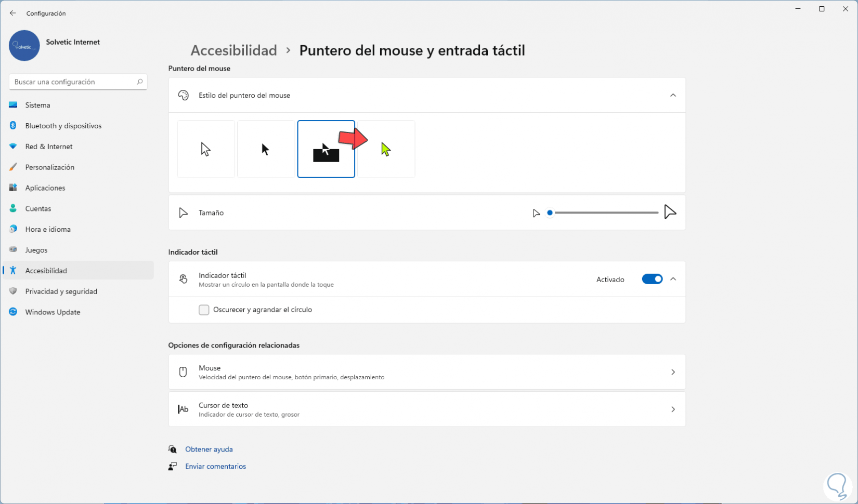Select the black mouse pointer style
Screen dimensions: 858x504
[266, 149]
